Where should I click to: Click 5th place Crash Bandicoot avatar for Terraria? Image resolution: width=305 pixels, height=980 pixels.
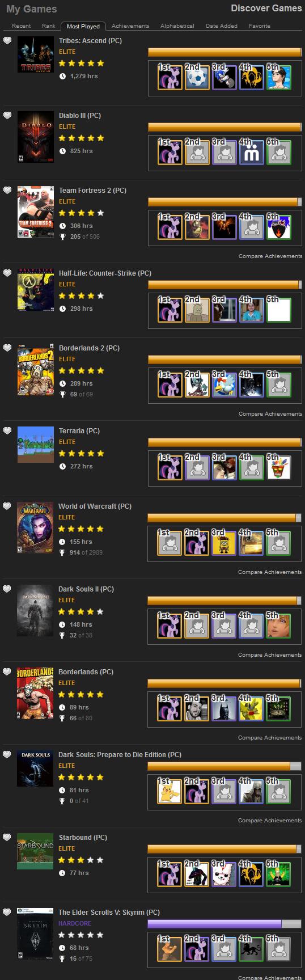[278, 467]
